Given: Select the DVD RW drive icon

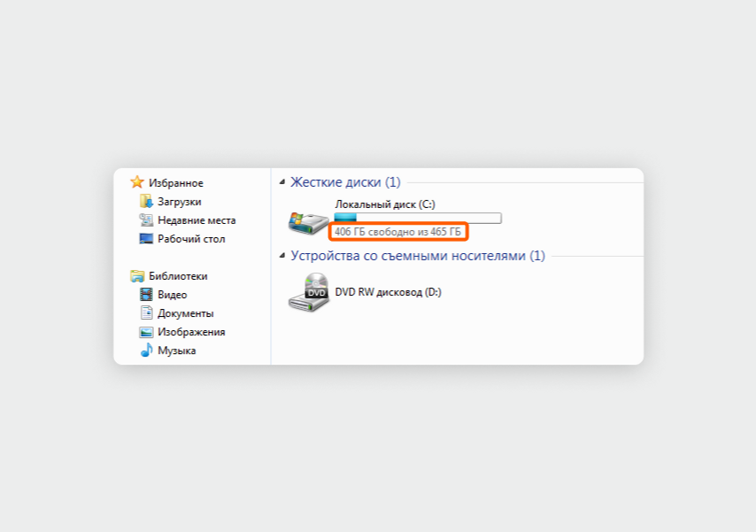Looking at the screenshot, I should click(x=309, y=292).
